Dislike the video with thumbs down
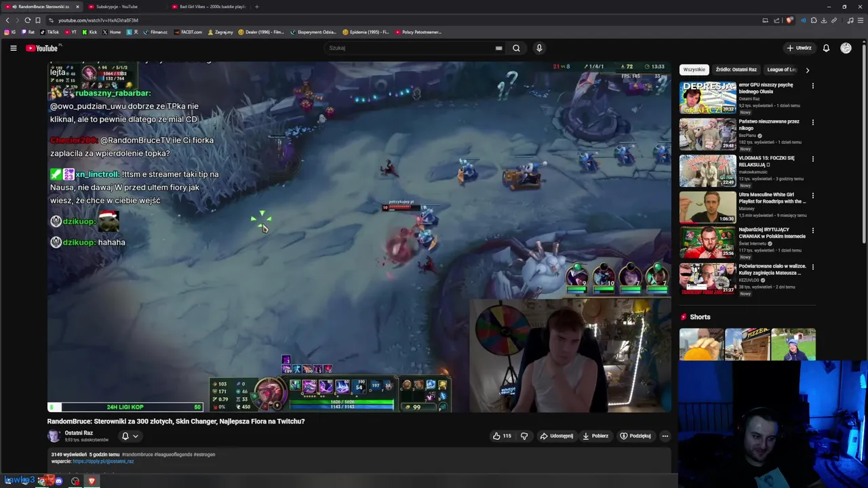Viewport: 868px width, 488px height. tap(524, 436)
